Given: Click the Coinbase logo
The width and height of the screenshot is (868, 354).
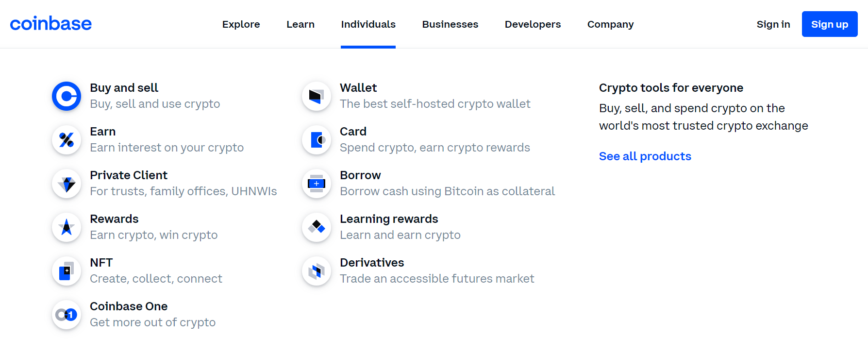Looking at the screenshot, I should pyautogui.click(x=50, y=23).
